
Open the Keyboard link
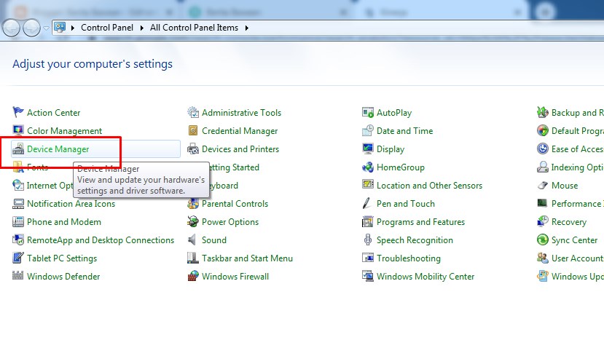[224, 186]
